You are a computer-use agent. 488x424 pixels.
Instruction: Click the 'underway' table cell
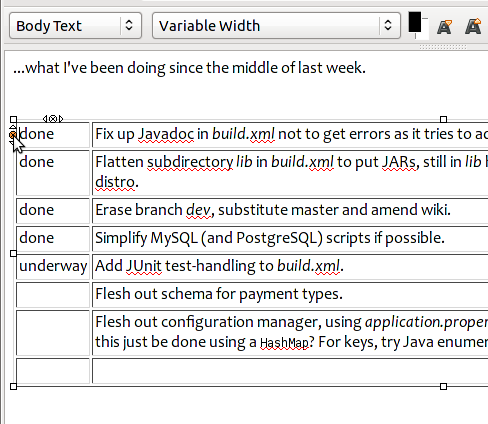coord(53,266)
